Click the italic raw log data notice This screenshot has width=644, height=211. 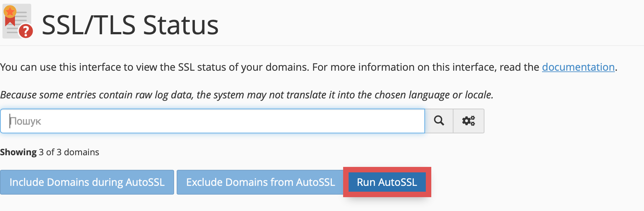click(247, 95)
